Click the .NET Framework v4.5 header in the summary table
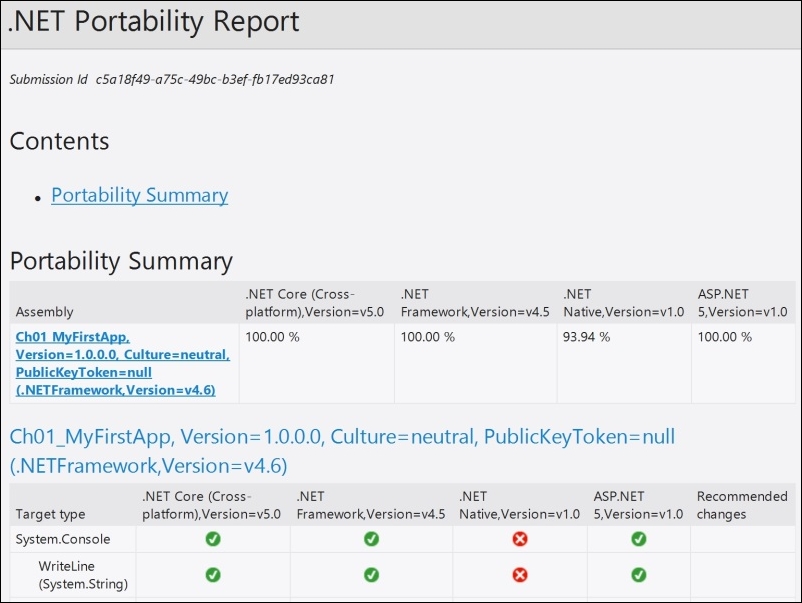Viewport: 802px width, 603px height. [x=475, y=303]
